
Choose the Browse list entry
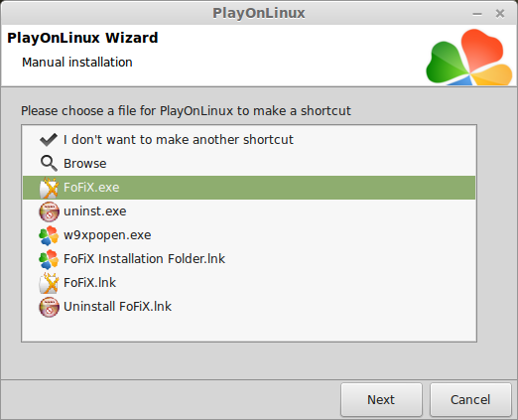click(249, 164)
